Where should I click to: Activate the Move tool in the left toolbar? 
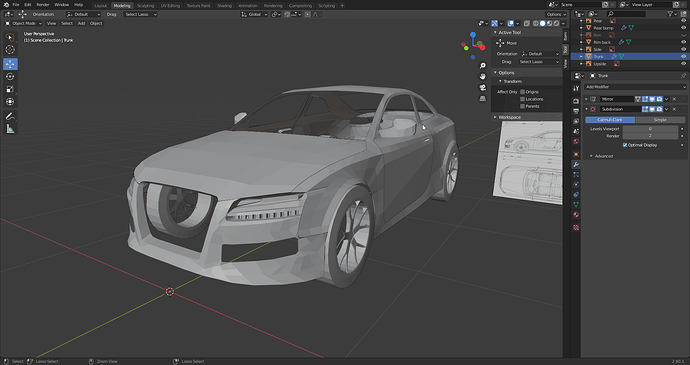10,64
